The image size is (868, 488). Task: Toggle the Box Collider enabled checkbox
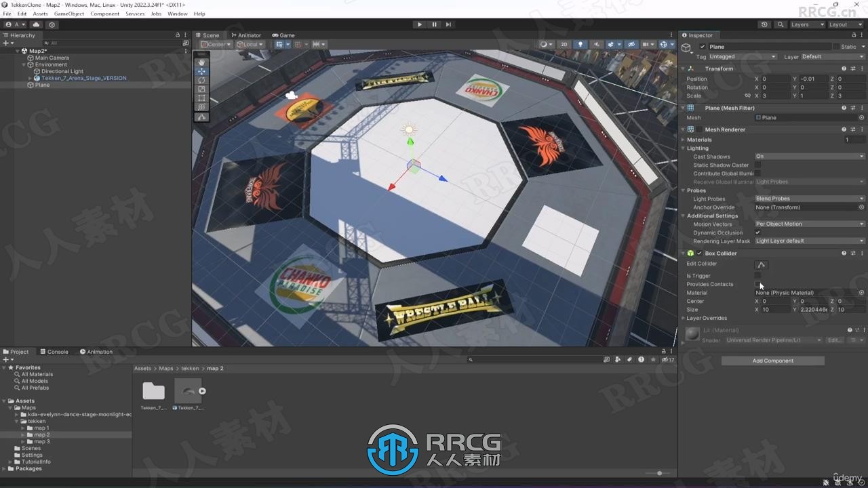pos(699,253)
